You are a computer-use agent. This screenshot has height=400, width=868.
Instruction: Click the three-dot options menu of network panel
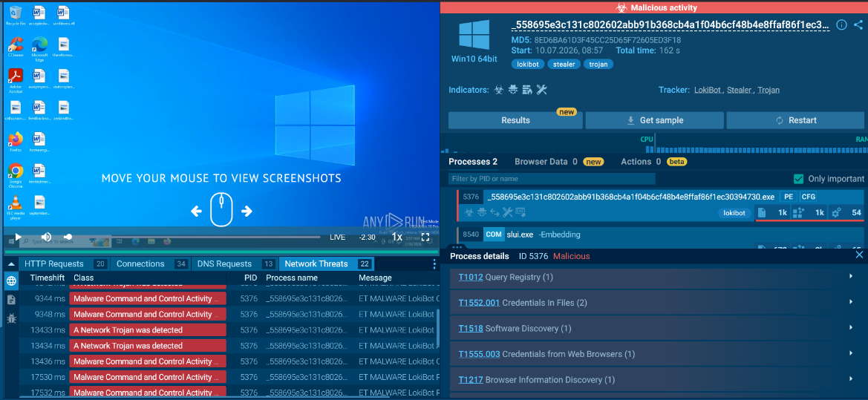(x=434, y=264)
